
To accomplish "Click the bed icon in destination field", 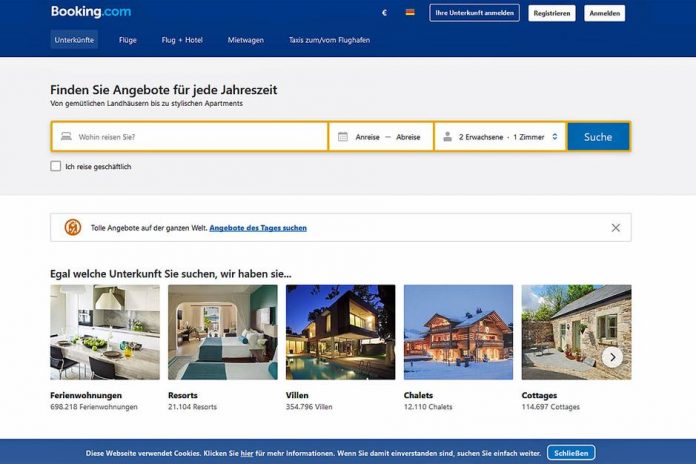I will point(66,136).
